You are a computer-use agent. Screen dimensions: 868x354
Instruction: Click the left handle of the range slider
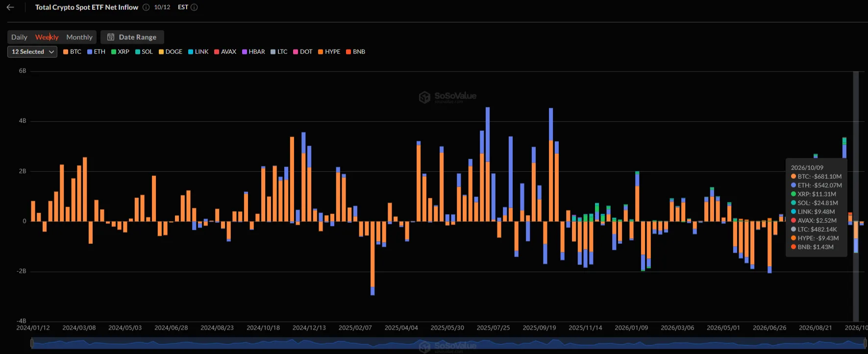(x=32, y=344)
